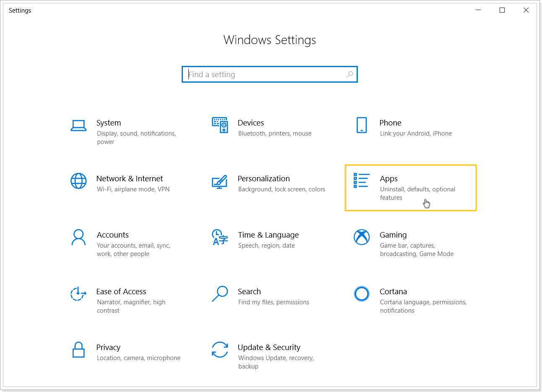Click the Ease of Access icon
Image resolution: width=542 pixels, height=392 pixels.
(78, 294)
